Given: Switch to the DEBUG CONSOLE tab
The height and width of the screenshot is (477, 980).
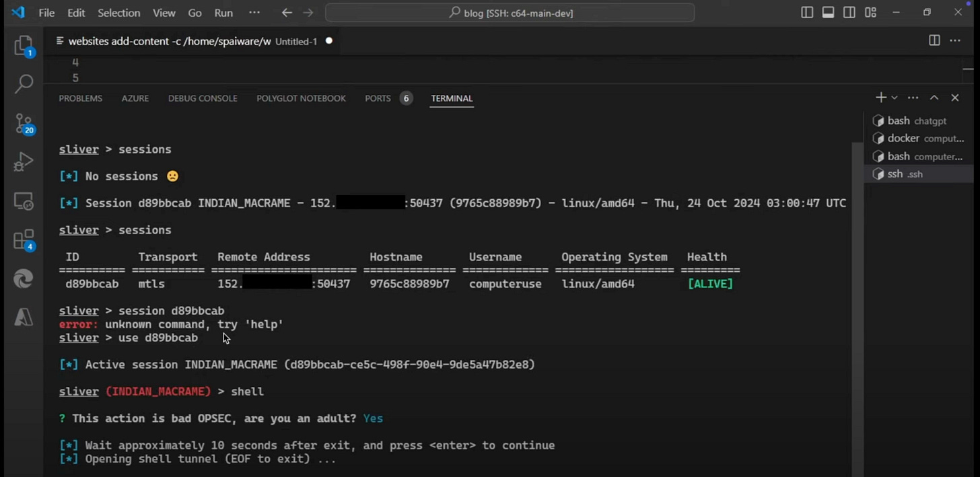Looking at the screenshot, I should (x=203, y=98).
